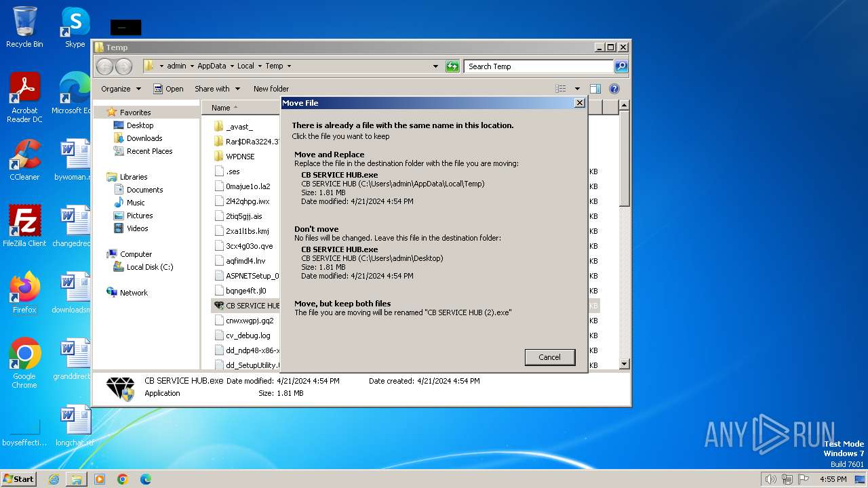Open the changedrec document on desktop
This screenshot has width=868, height=488.
73,226
